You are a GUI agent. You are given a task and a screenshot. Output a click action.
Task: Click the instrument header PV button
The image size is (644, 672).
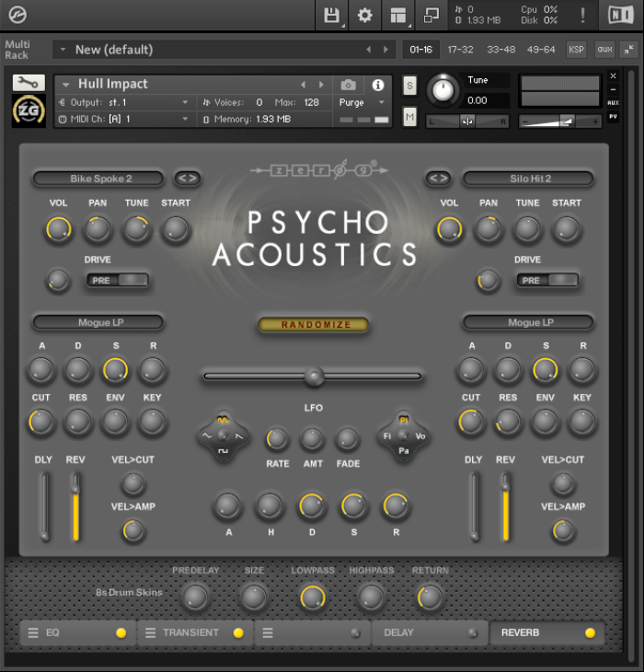(613, 116)
